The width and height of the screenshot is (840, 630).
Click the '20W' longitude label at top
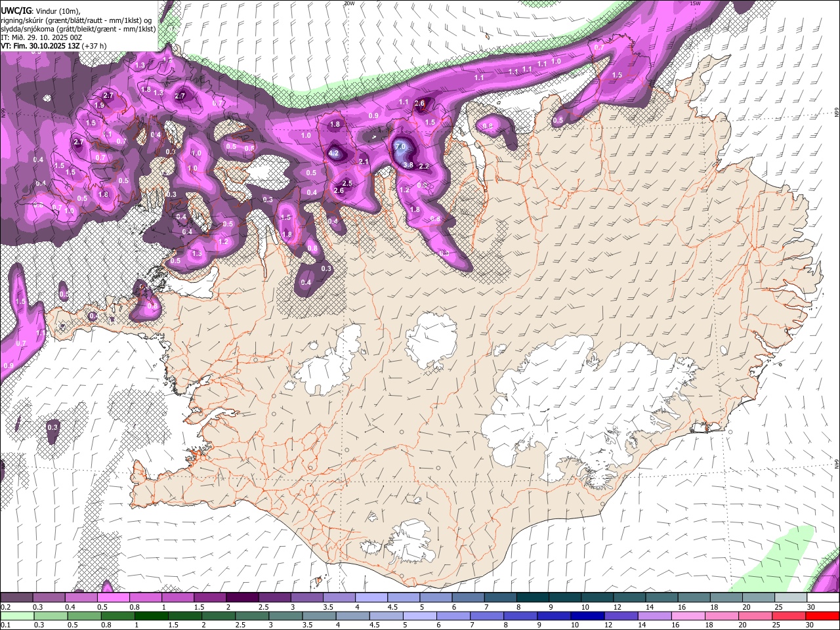pos(350,3)
